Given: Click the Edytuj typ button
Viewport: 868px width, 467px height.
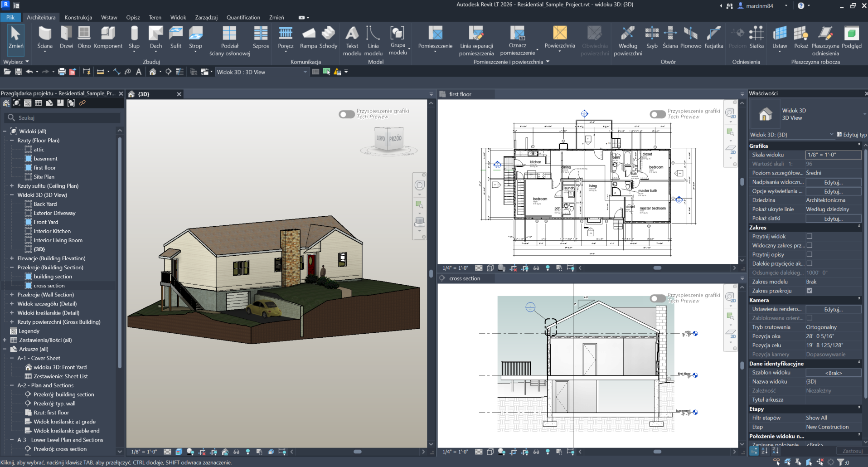Looking at the screenshot, I should pyautogui.click(x=852, y=135).
